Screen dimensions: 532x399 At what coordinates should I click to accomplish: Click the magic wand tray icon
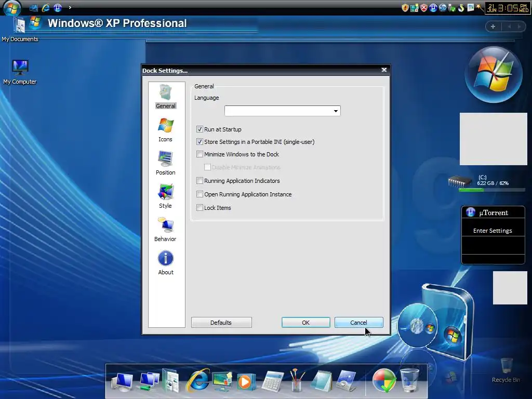point(480,8)
